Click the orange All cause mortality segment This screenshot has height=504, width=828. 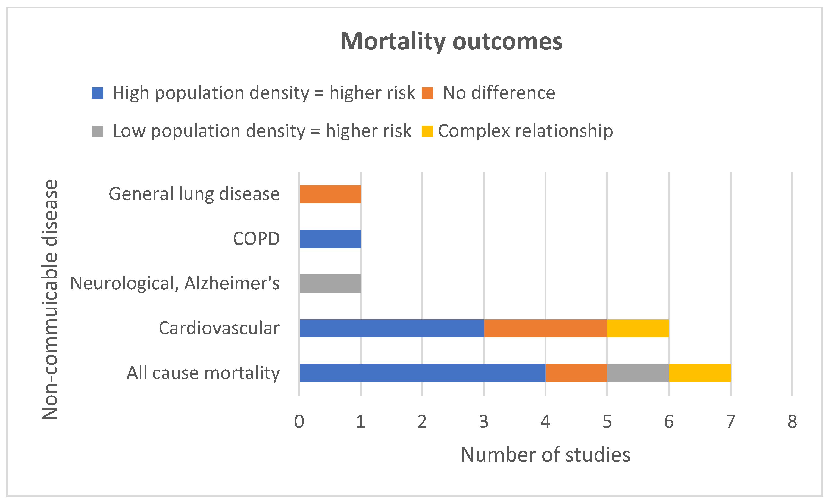pos(576,373)
